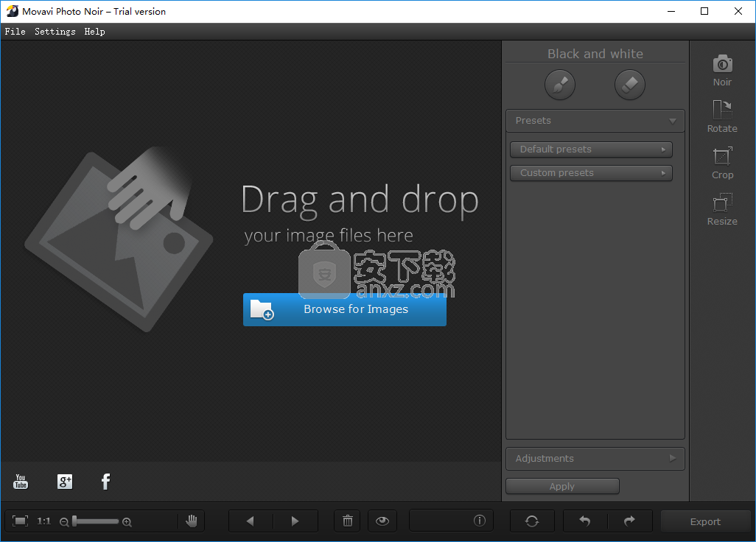Image resolution: width=756 pixels, height=542 pixels.
Task: Undo the last action
Action: [x=585, y=521]
